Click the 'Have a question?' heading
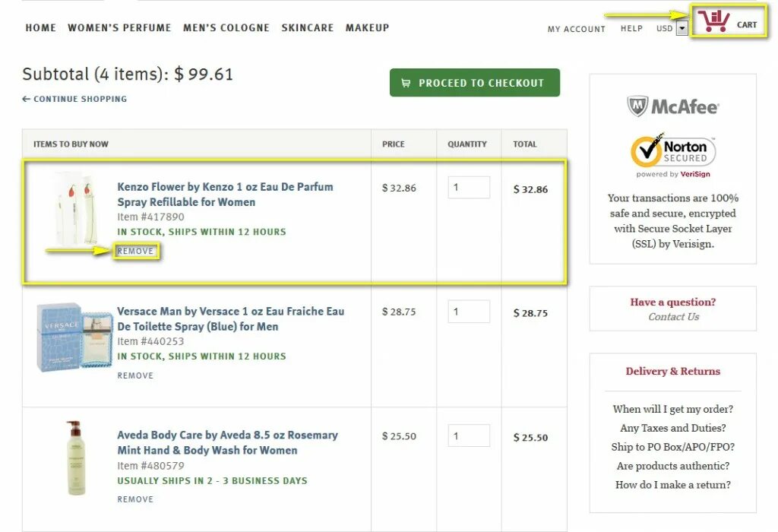778x532 pixels. pyautogui.click(x=673, y=302)
